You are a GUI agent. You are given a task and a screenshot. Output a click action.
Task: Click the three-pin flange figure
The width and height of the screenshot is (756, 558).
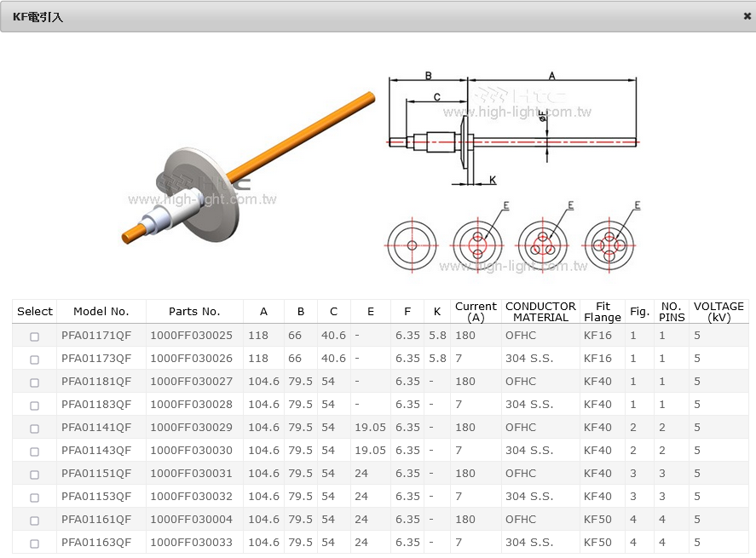tap(543, 245)
